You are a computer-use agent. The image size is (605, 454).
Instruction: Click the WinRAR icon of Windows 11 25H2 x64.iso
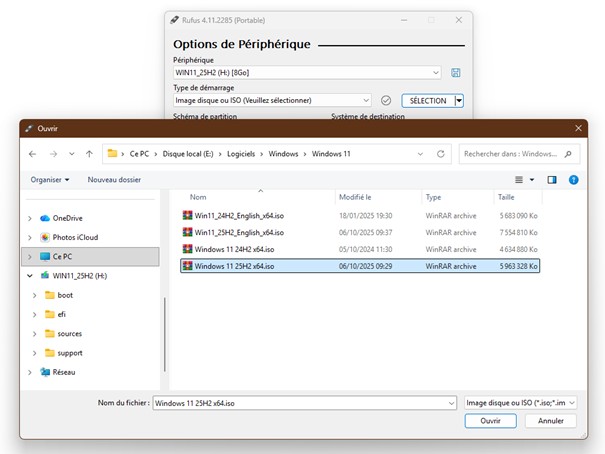pos(188,266)
